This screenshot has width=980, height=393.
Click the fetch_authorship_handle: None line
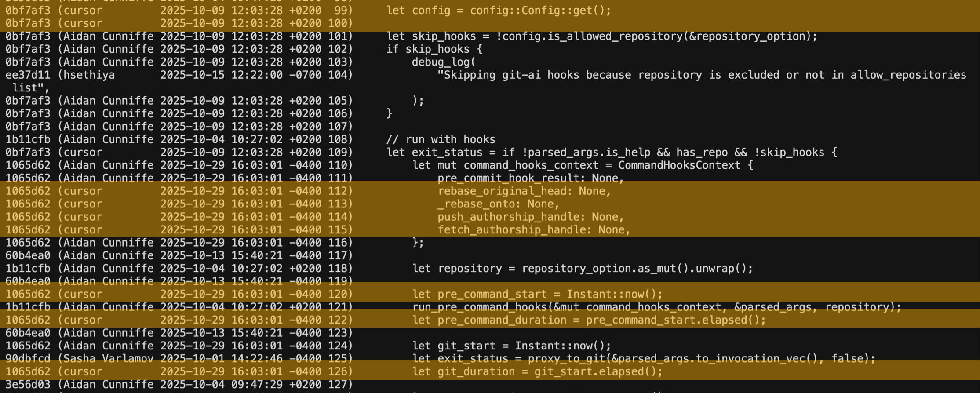click(534, 230)
